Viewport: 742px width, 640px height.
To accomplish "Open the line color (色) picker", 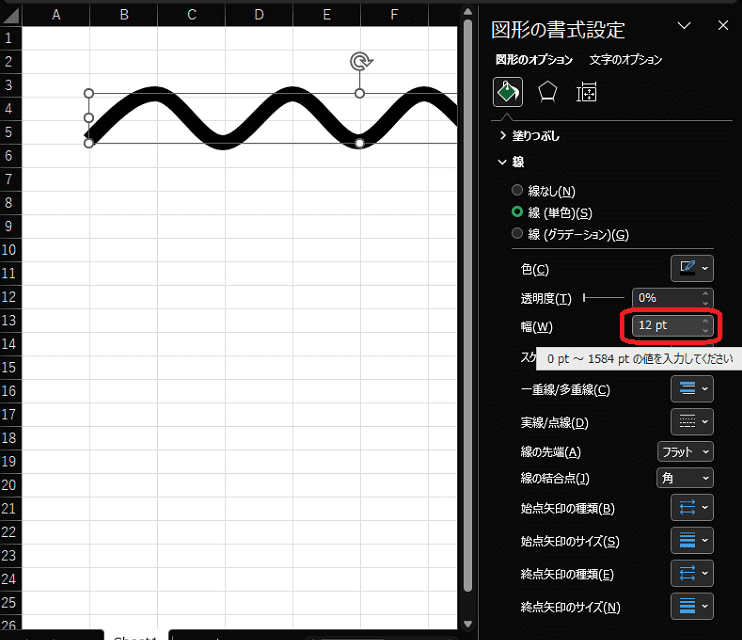I will click(x=691, y=268).
